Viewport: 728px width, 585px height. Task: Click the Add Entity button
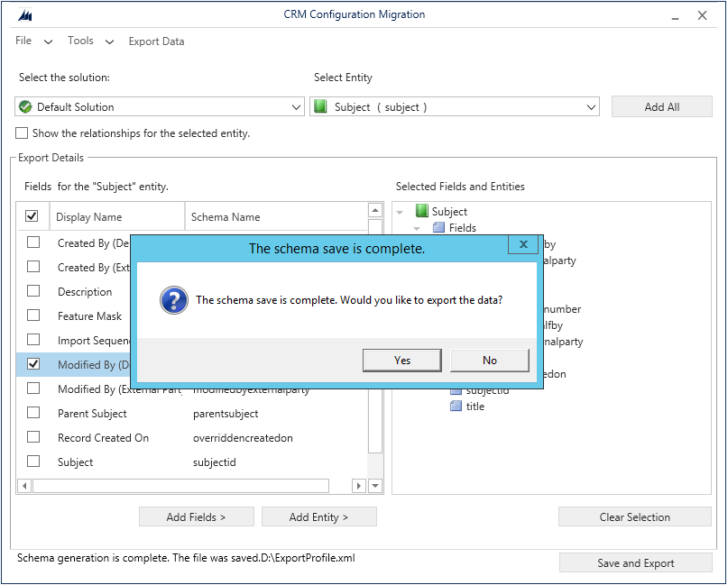click(x=319, y=516)
